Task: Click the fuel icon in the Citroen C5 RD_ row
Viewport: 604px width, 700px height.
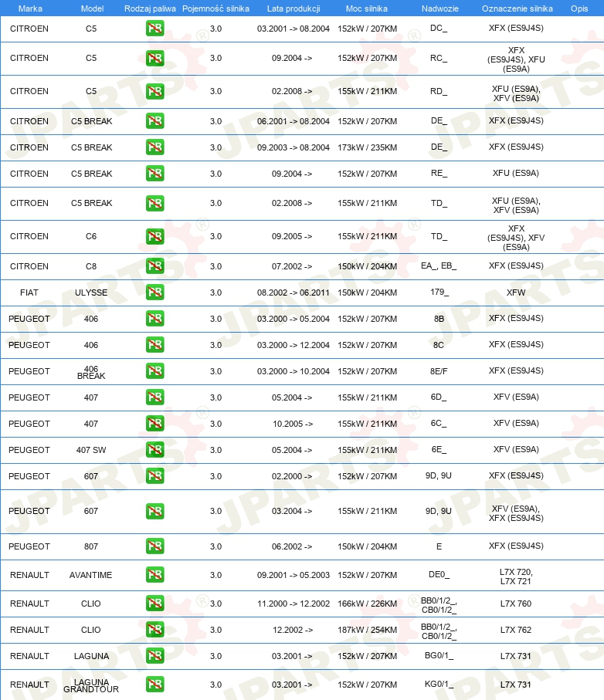Action: coord(155,91)
